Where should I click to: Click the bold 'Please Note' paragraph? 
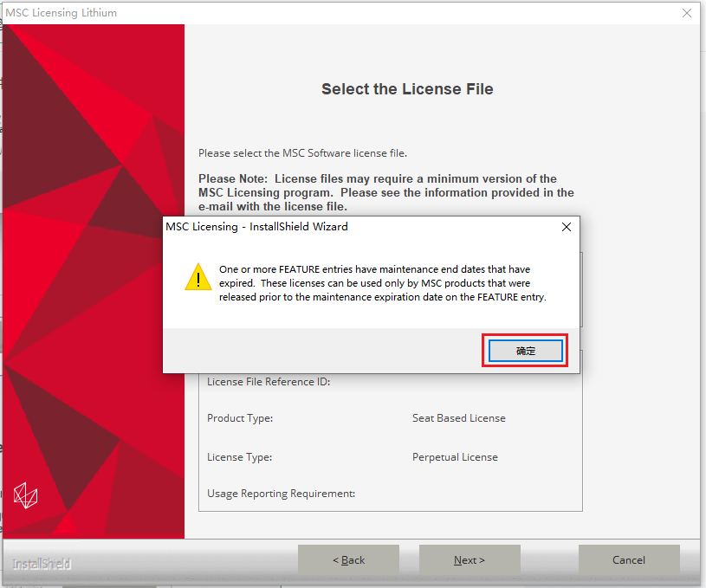point(386,193)
